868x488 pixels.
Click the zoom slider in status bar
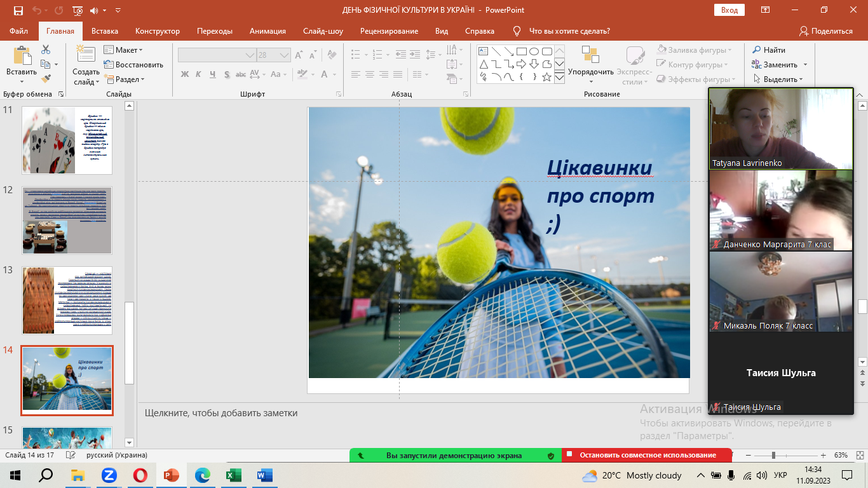click(773, 456)
